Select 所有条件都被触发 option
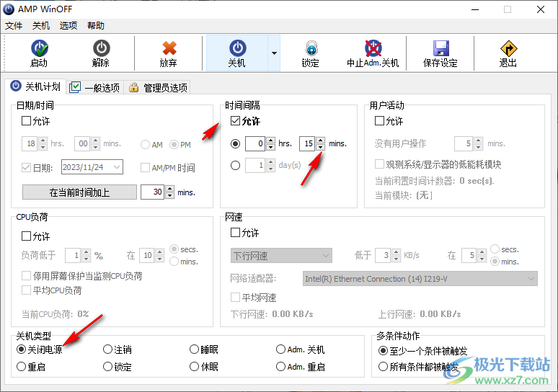Screen dimensions: 558x392 point(383,366)
